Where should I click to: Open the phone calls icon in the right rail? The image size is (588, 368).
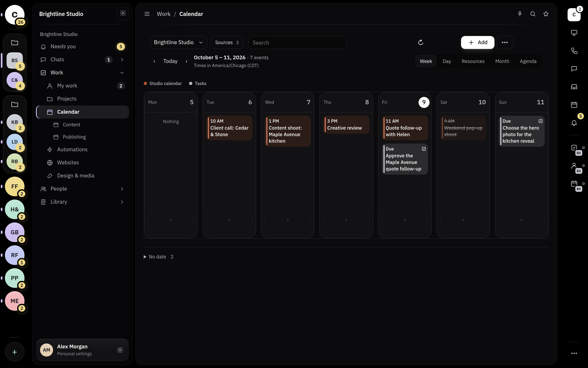pyautogui.click(x=574, y=51)
